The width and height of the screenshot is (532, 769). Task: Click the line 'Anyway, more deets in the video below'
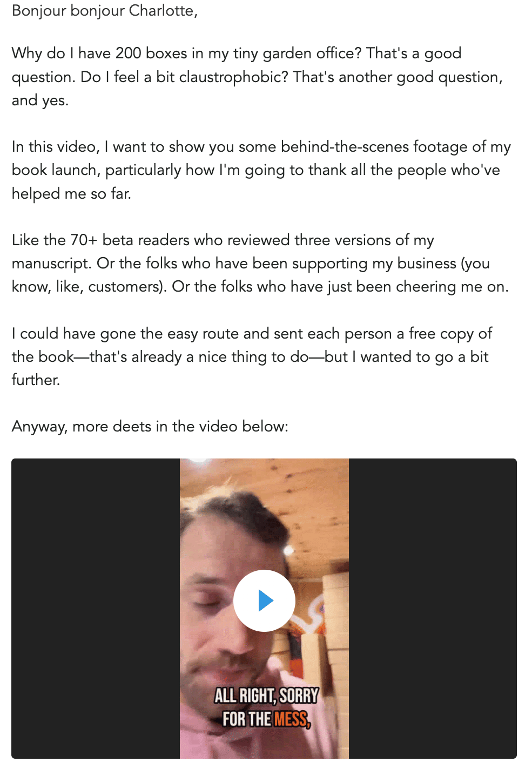(x=150, y=427)
